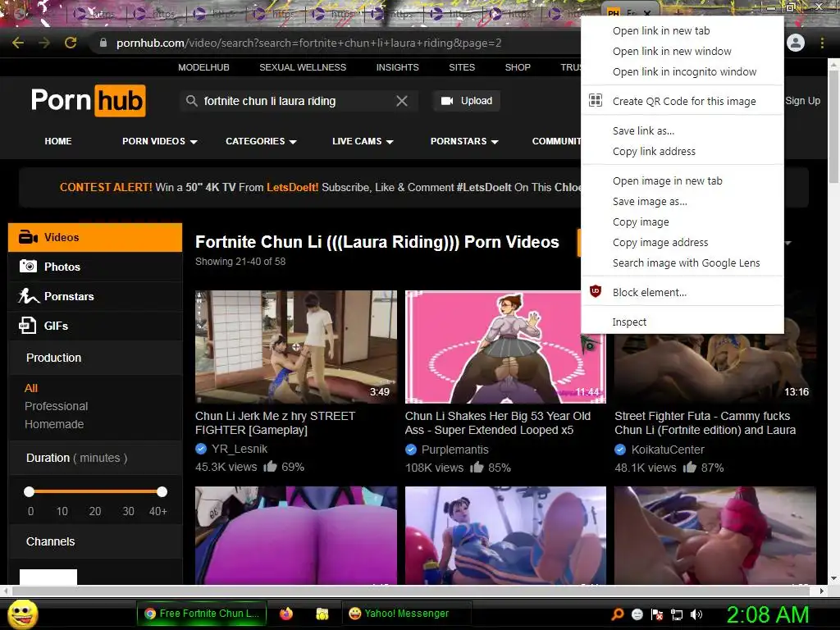Screen dimensions: 840x630
Task: Go to the HOME nav link
Action: (x=58, y=141)
